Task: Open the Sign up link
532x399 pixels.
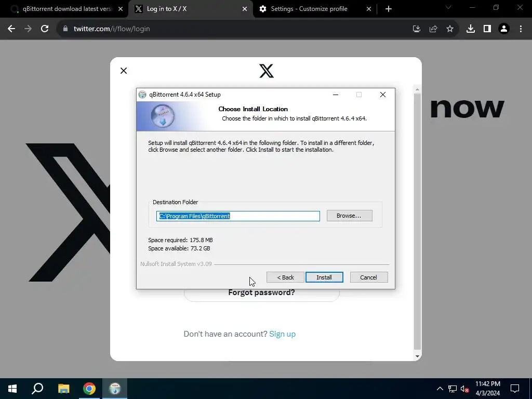Action: coord(282,334)
